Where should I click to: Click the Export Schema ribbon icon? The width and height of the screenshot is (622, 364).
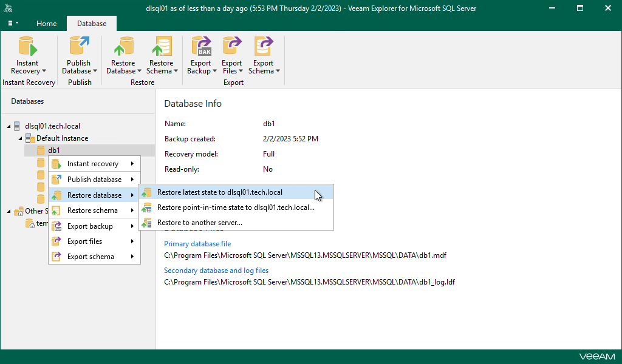(x=264, y=46)
